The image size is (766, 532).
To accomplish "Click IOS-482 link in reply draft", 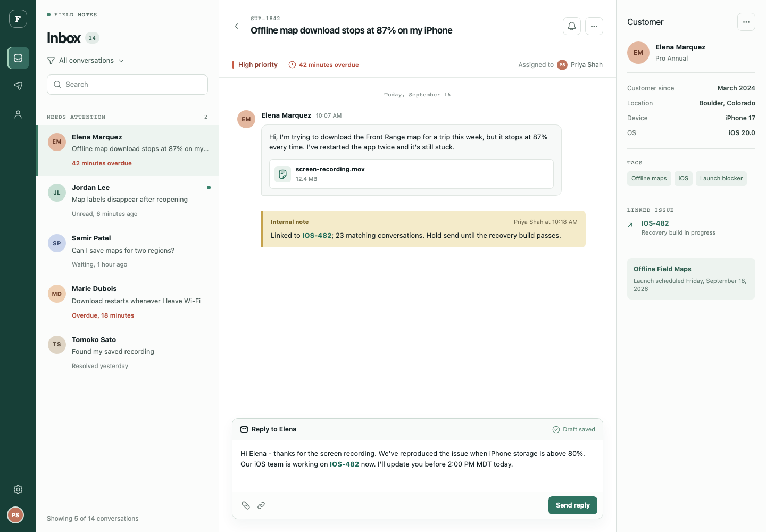I will pyautogui.click(x=344, y=464).
